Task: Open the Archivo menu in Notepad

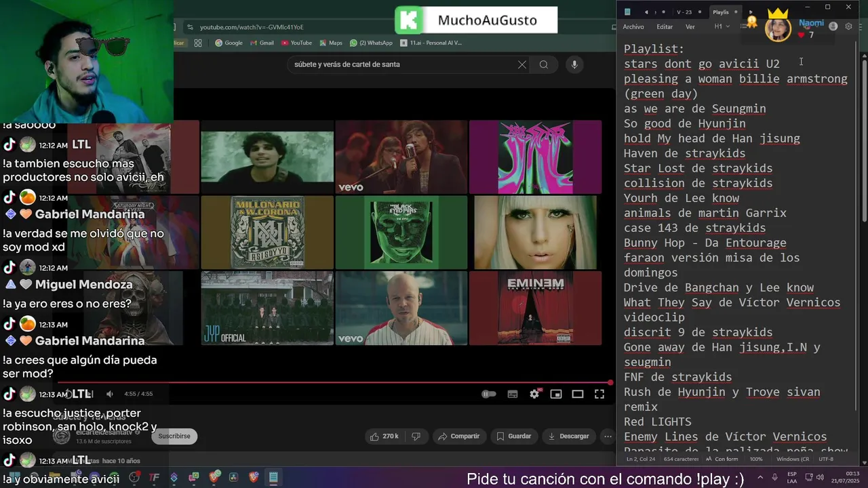Action: 633,26
